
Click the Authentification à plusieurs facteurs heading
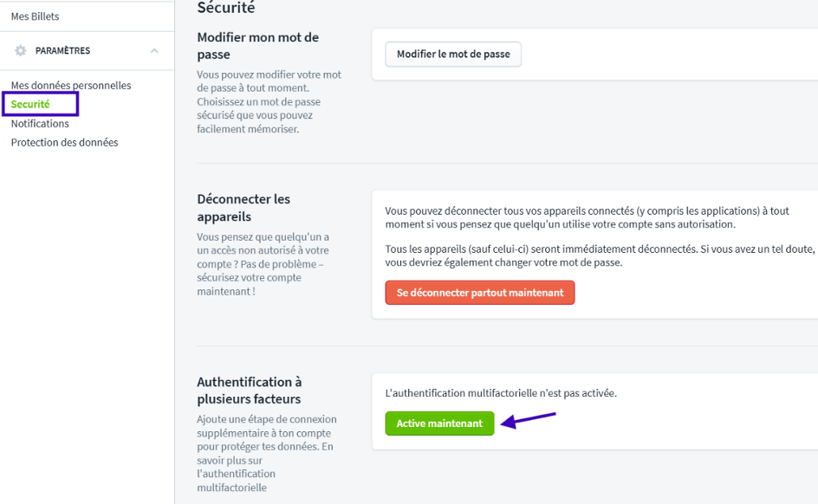(250, 391)
